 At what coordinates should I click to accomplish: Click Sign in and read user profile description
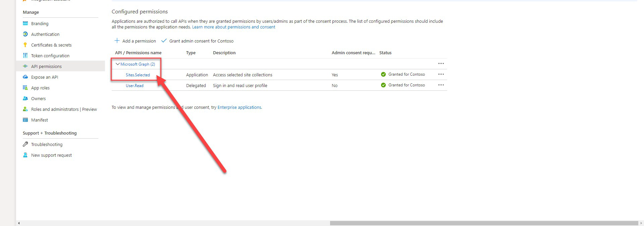[x=240, y=85]
